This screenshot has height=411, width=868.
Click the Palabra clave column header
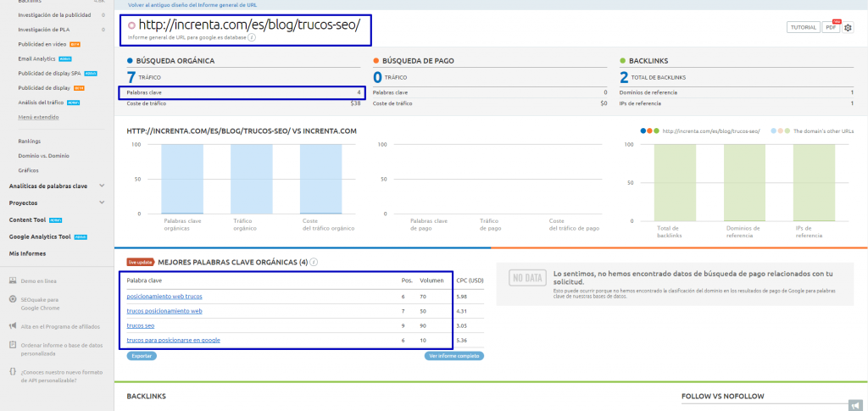tap(142, 281)
